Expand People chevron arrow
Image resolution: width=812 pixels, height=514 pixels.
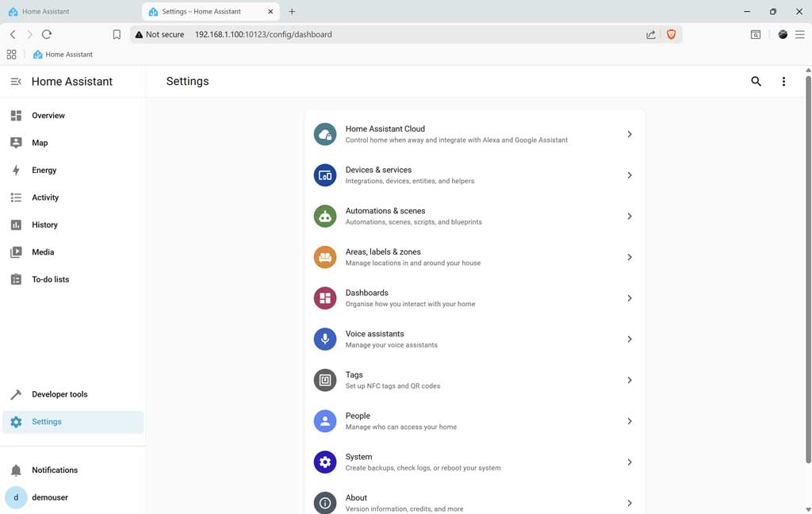click(x=629, y=420)
